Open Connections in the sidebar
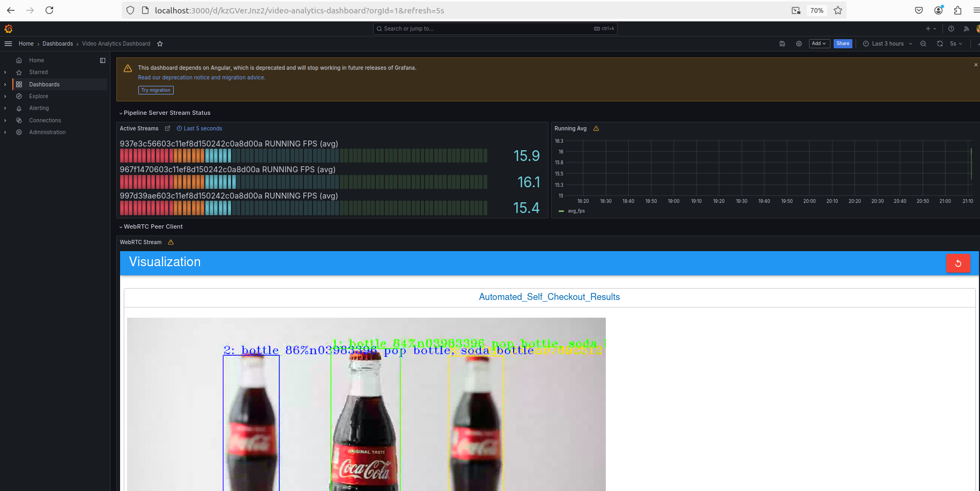980x491 pixels. (x=45, y=120)
